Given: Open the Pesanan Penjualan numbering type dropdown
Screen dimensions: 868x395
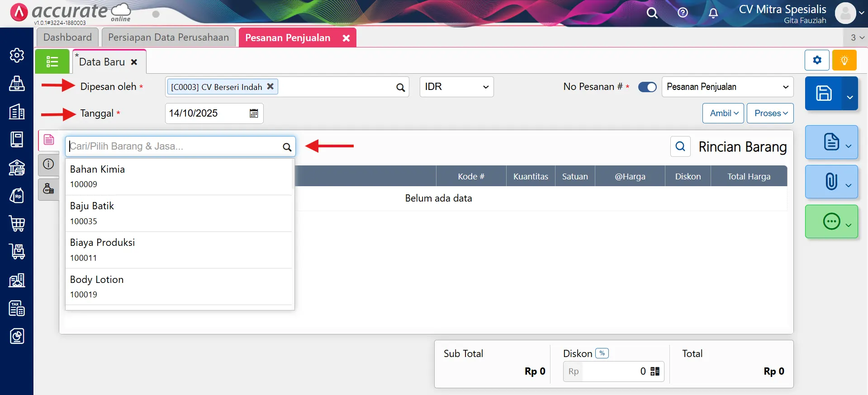Looking at the screenshot, I should pyautogui.click(x=727, y=87).
